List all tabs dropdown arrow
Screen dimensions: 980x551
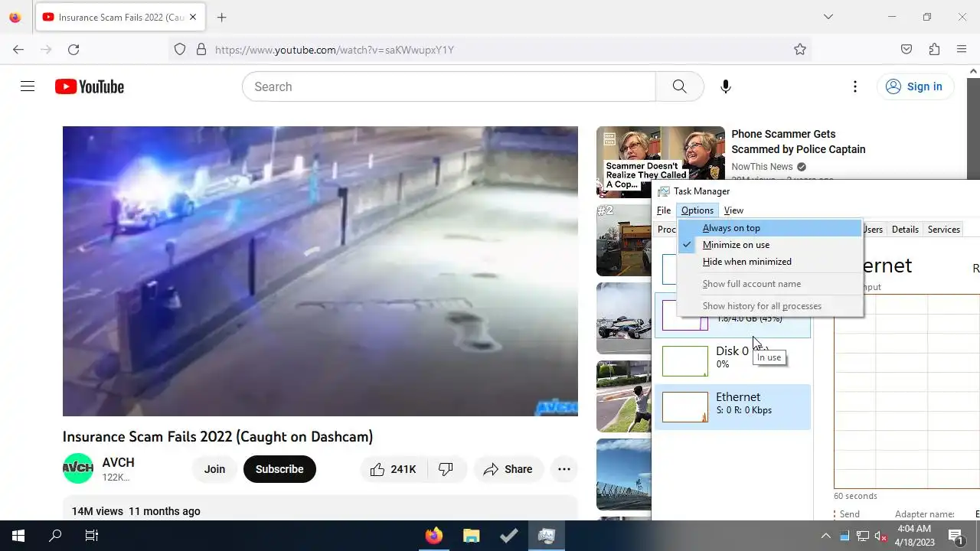point(828,17)
